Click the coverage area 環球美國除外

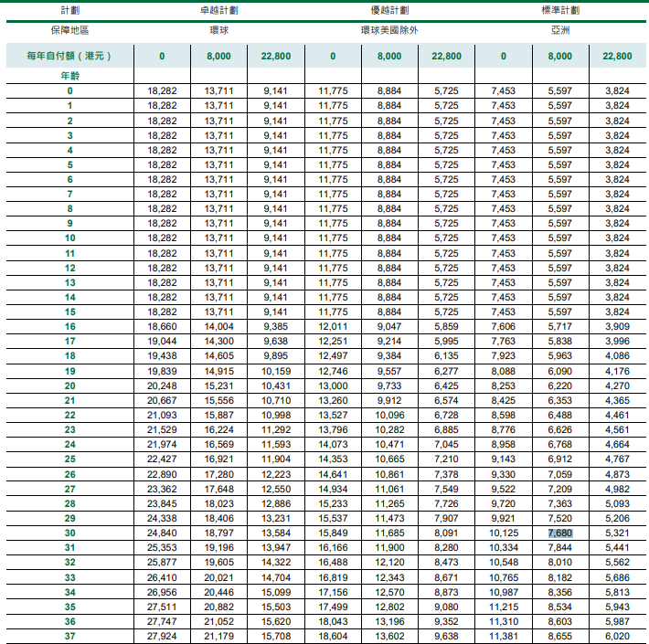[389, 30]
